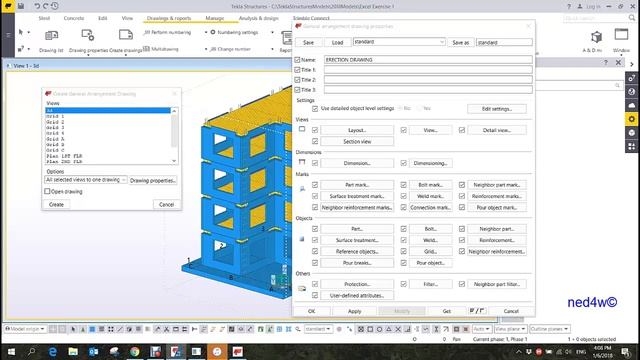Open the All selected views to one drawing dropdown
The height and width of the screenshot is (360, 640).
pos(86,180)
